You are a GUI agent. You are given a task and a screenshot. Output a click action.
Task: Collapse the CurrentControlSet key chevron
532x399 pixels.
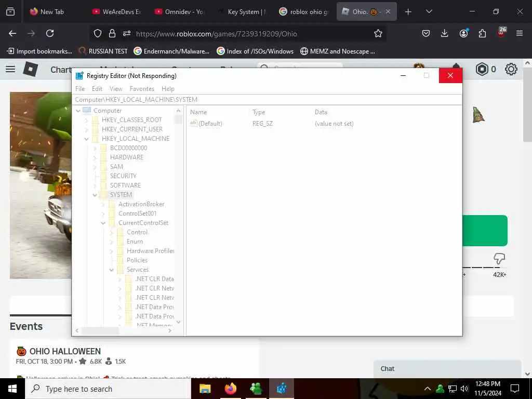[103, 223]
